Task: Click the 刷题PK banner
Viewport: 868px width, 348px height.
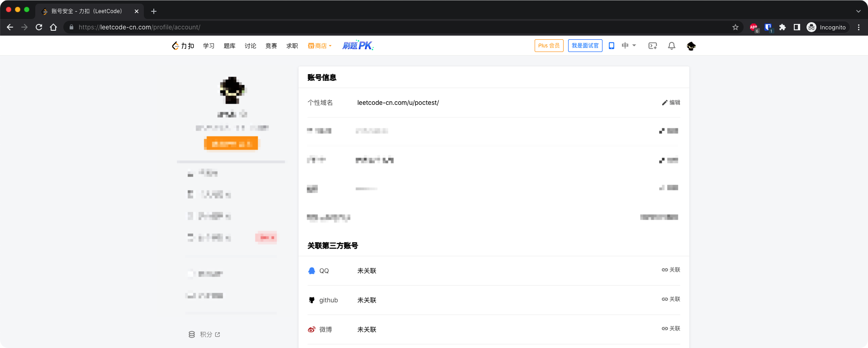Action: (x=358, y=45)
